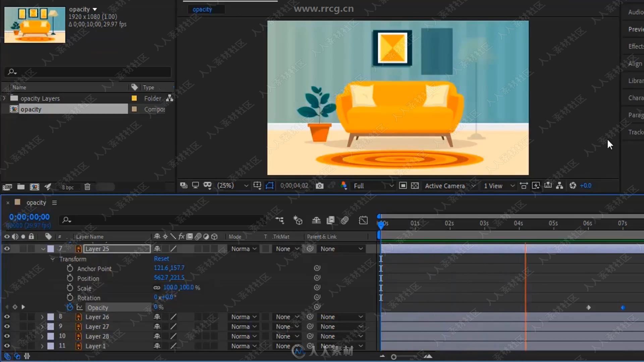Viewport: 644px width, 362px height.
Task: Click the composition thumbnail in project panel
Action: (35, 24)
